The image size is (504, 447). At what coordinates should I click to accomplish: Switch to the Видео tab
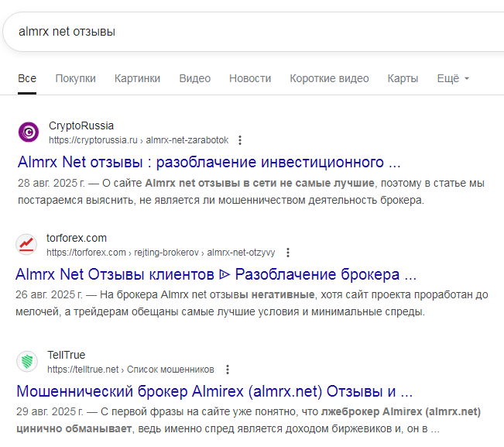[195, 78]
